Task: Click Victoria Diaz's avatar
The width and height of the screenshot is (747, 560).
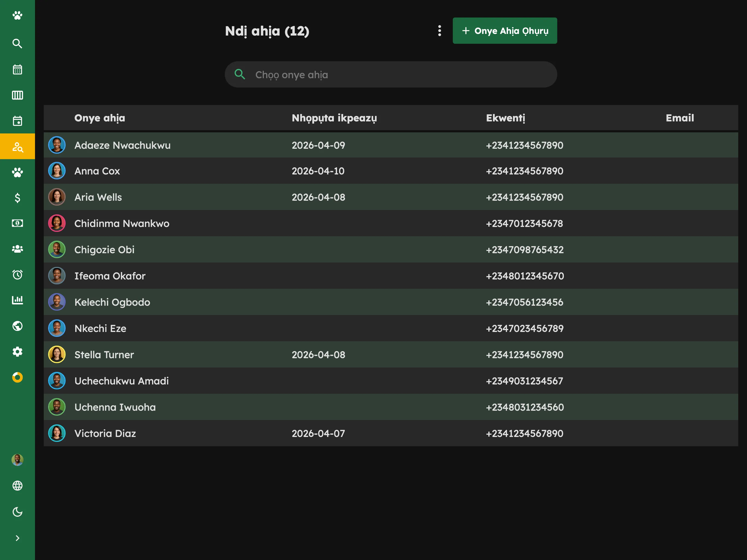Action: (x=57, y=433)
